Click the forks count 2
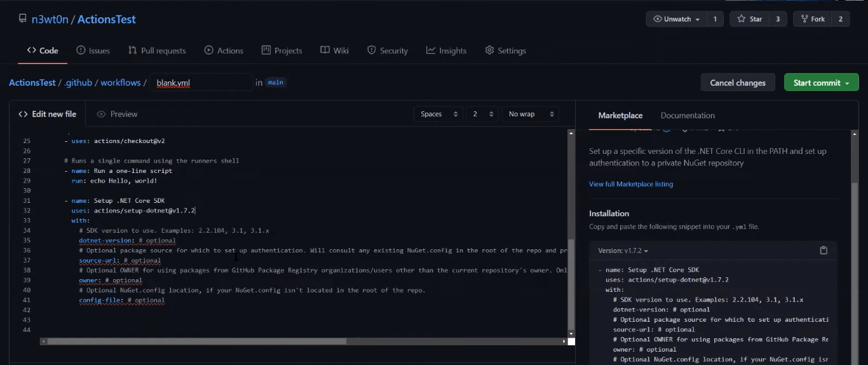This screenshot has height=365, width=868. pos(840,19)
